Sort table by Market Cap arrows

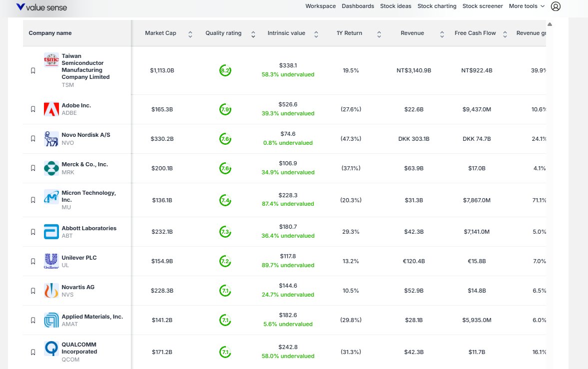190,34
